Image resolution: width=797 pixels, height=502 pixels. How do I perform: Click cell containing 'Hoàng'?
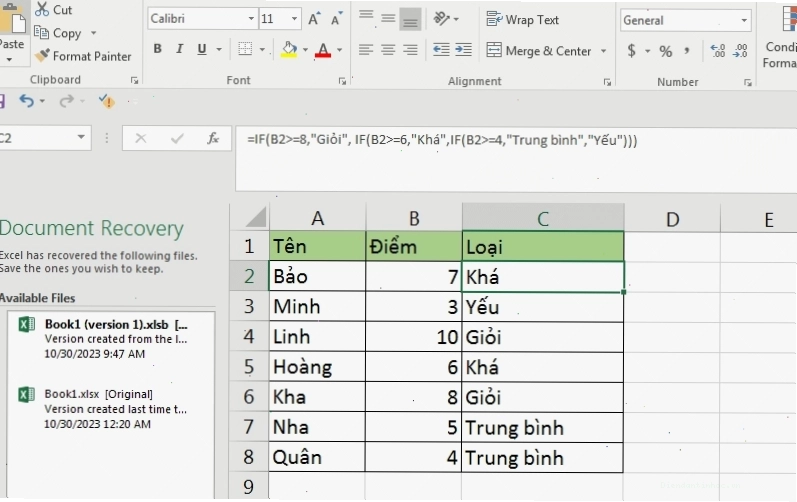[x=317, y=366]
